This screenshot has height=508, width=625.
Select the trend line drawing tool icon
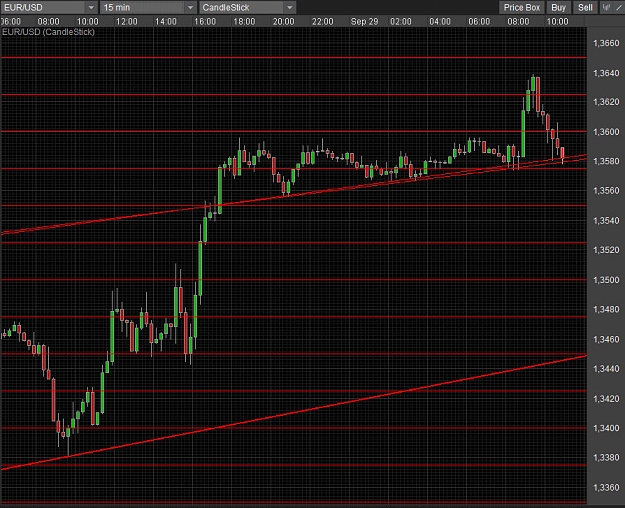click(619, 7)
